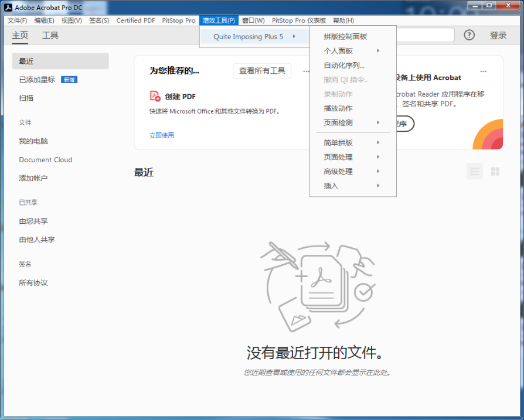Click the 查看所有工具 button
Image resolution: width=524 pixels, height=420 pixels.
click(x=262, y=70)
